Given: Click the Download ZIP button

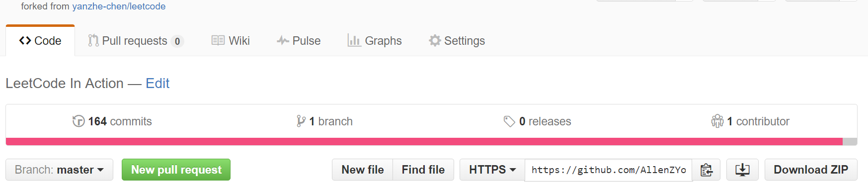Looking at the screenshot, I should pos(811,170).
